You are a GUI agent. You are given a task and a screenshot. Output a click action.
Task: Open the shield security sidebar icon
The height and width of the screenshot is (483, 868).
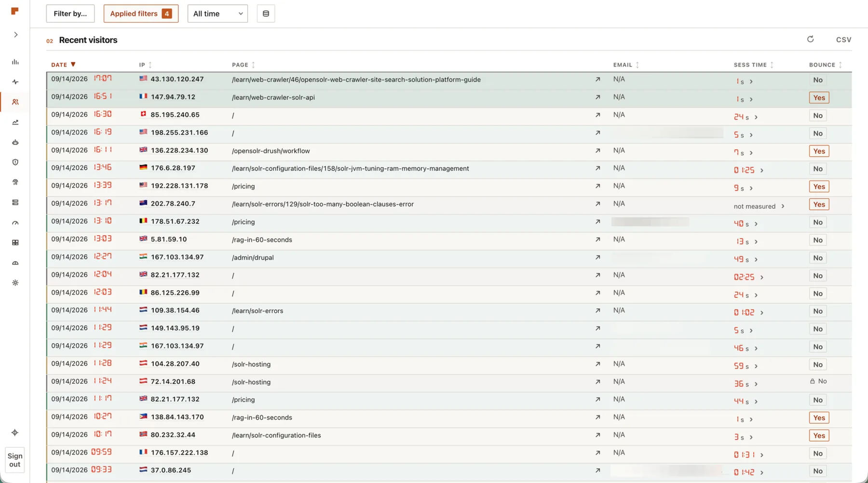[15, 162]
